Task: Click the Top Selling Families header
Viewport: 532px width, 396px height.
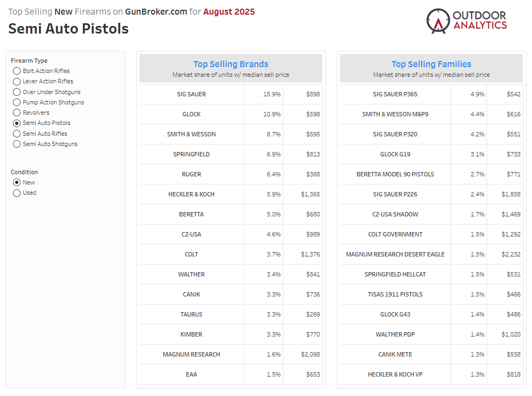Action: pyautogui.click(x=431, y=64)
